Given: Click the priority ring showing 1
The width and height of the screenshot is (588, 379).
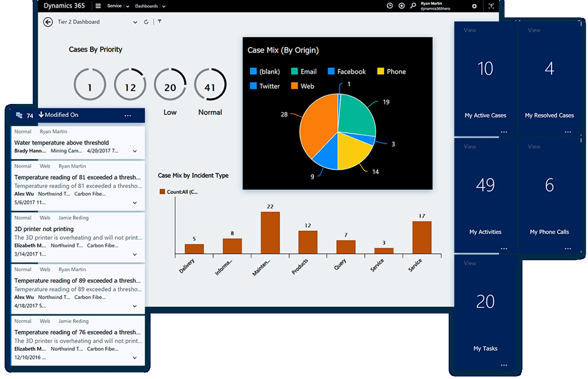Looking at the screenshot, I should 89,85.
